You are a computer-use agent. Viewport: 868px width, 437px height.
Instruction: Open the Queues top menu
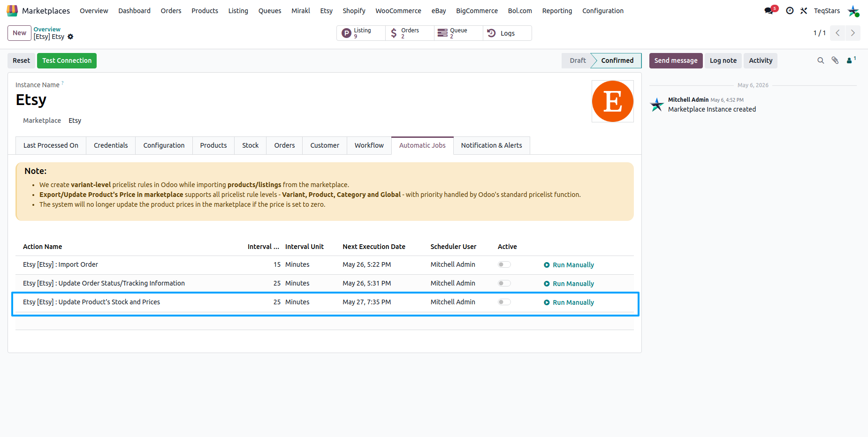point(270,11)
